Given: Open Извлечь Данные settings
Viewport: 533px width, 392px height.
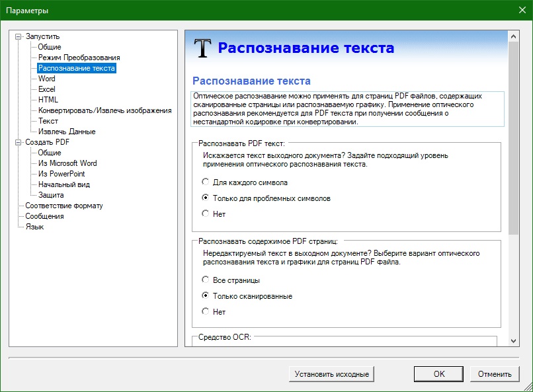Looking at the screenshot, I should [67, 132].
